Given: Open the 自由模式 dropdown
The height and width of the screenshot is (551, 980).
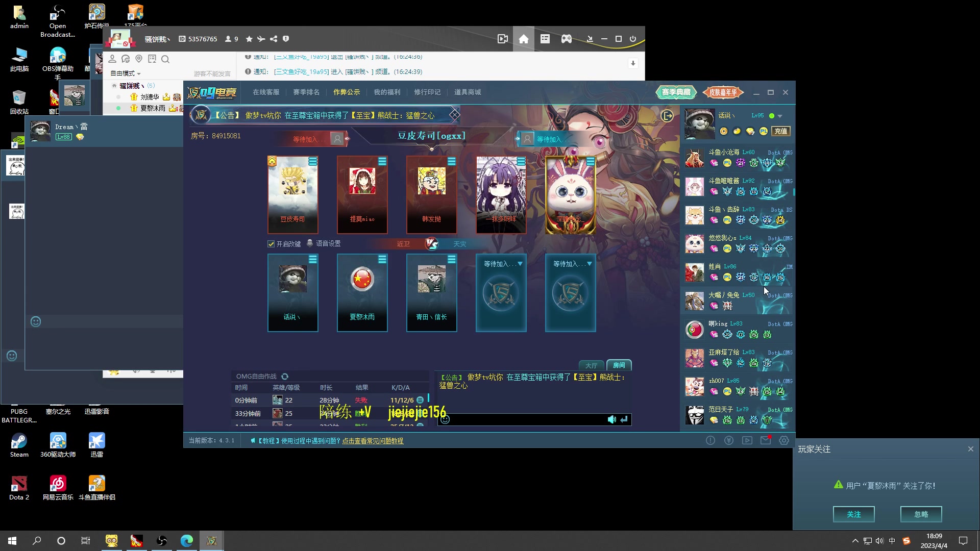Looking at the screenshot, I should tap(126, 73).
